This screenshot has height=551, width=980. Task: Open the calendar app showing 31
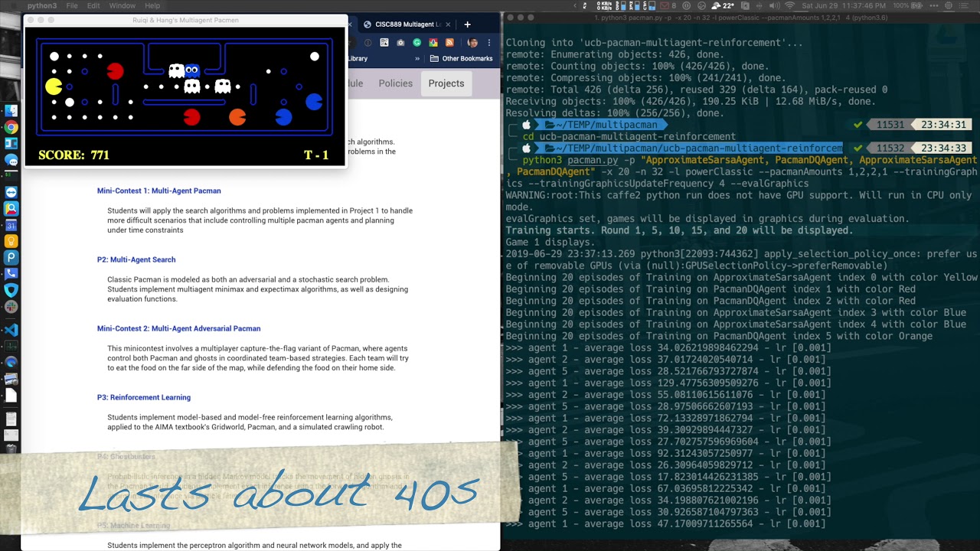coord(11,225)
